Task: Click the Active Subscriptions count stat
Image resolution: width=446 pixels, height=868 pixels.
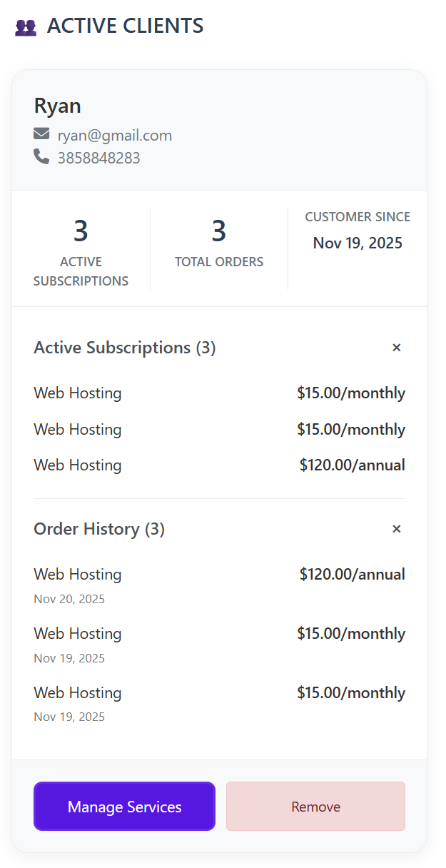Action: 81,231
